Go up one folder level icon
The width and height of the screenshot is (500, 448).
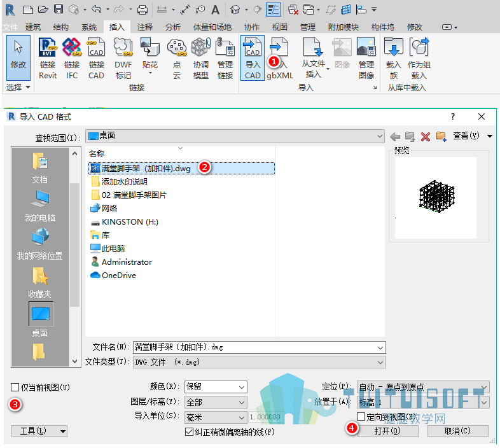(x=410, y=137)
